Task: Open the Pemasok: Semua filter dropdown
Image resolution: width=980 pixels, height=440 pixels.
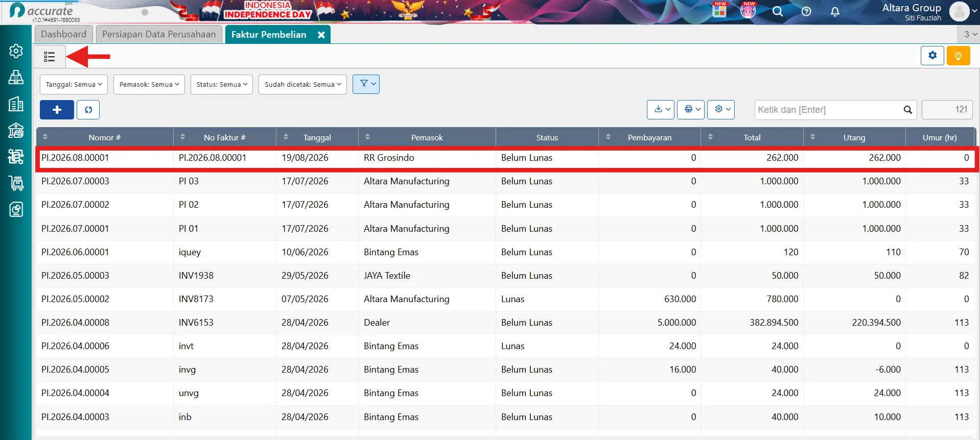Action: (149, 84)
